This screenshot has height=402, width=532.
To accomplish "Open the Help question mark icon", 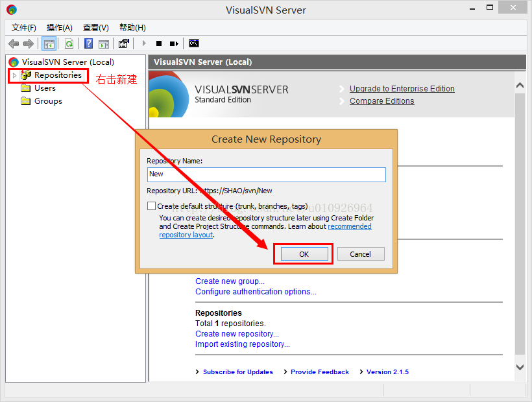I will [x=88, y=43].
